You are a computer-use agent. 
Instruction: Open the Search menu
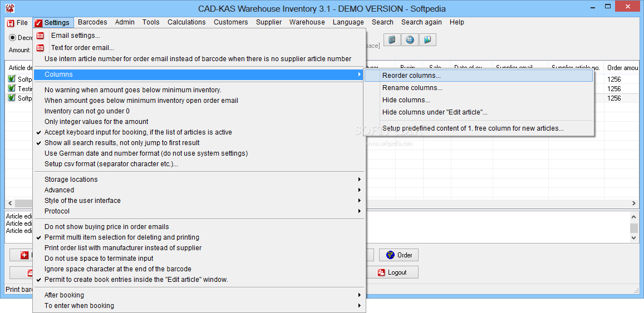(x=382, y=22)
